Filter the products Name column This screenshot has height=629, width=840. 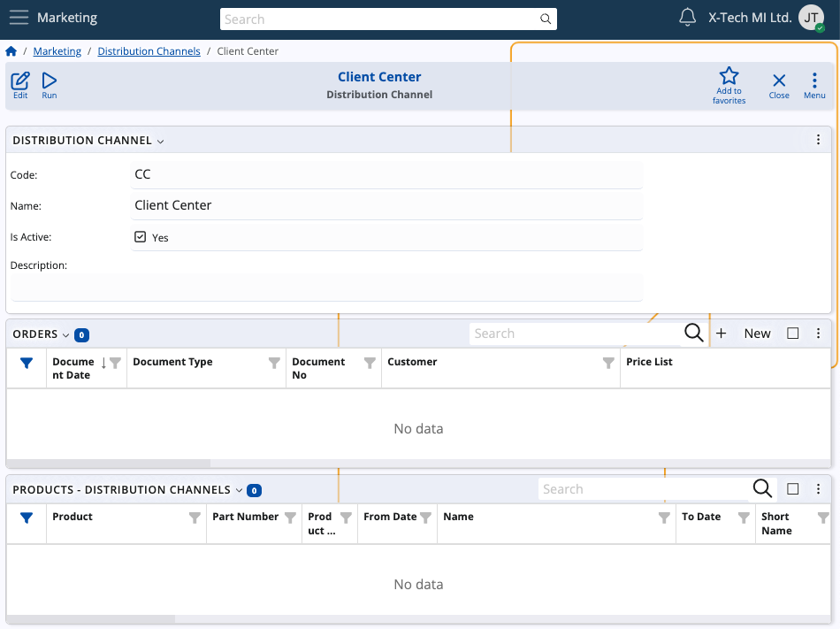point(664,518)
